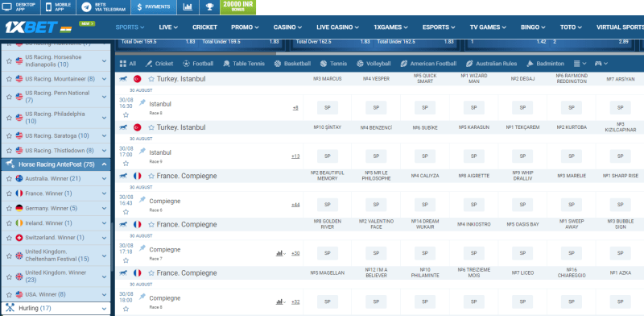
Task: Open +13 markets for Istanbul Race 9
Action: [295, 156]
